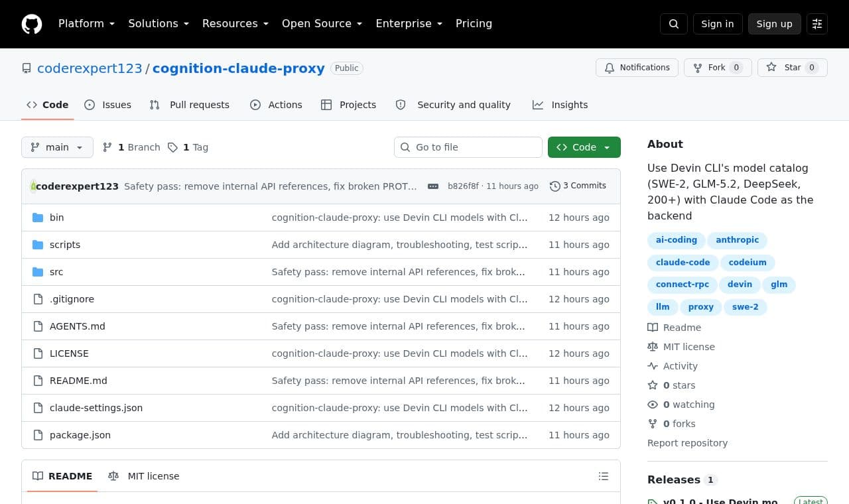Click the repository icon beside owner name
Viewport: 849px width, 504px height.
point(27,68)
